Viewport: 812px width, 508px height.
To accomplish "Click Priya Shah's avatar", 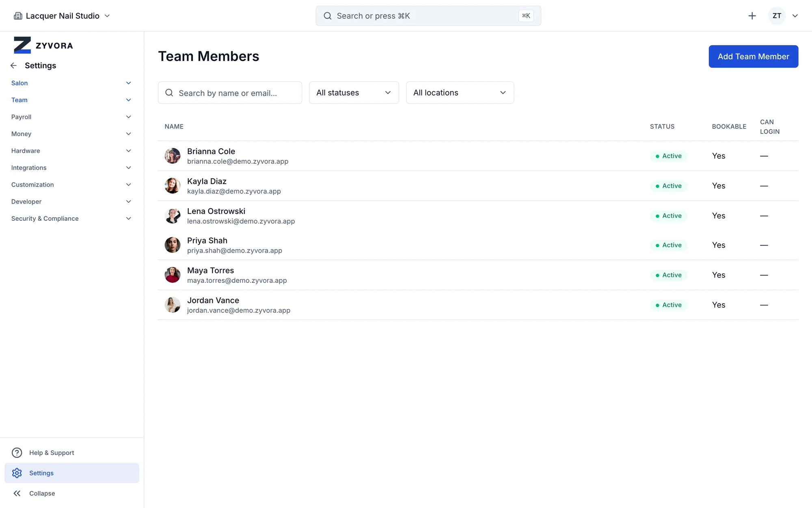I will coord(173,245).
